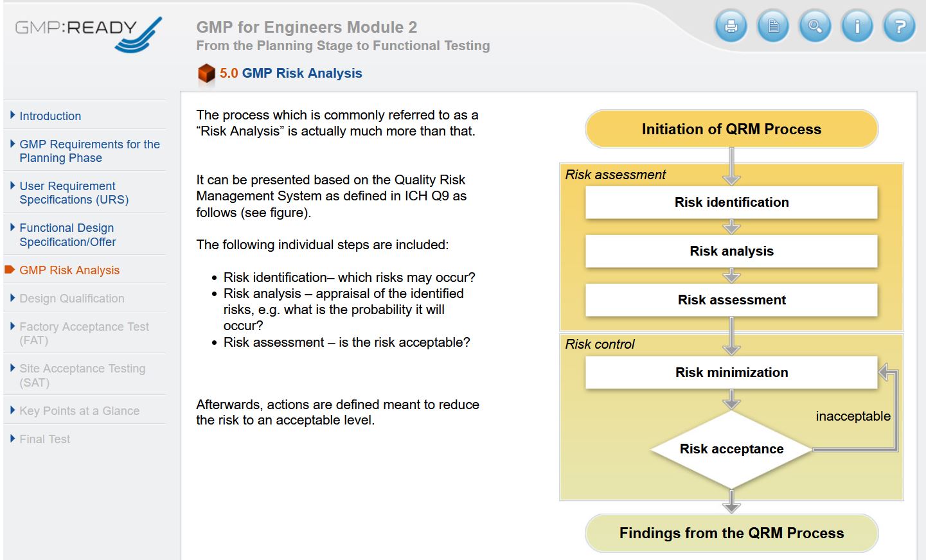This screenshot has height=560, width=926.
Task: Expand the Functional Design Specification/Offer arrow
Action: 13,227
